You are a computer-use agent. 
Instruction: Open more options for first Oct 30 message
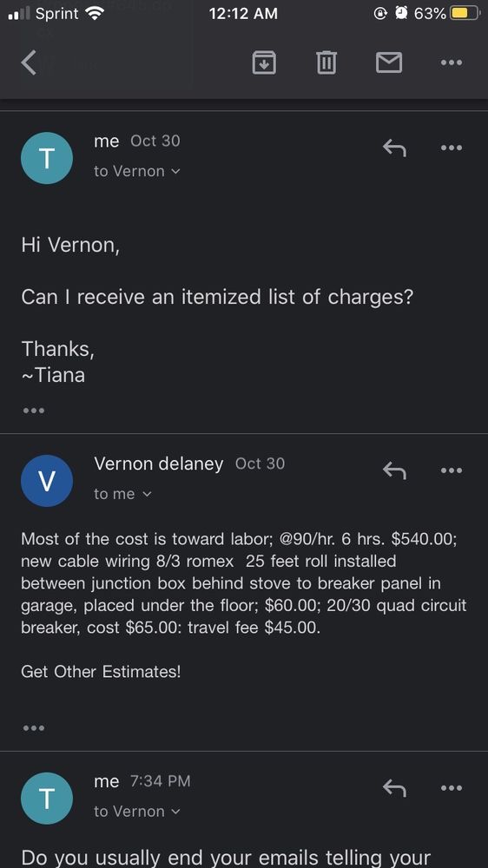click(x=452, y=148)
